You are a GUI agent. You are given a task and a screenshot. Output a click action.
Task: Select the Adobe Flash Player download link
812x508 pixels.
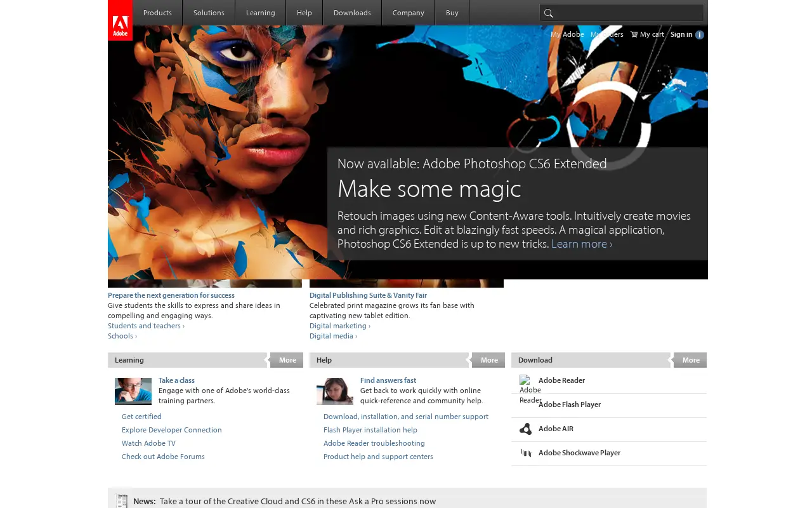[570, 404]
